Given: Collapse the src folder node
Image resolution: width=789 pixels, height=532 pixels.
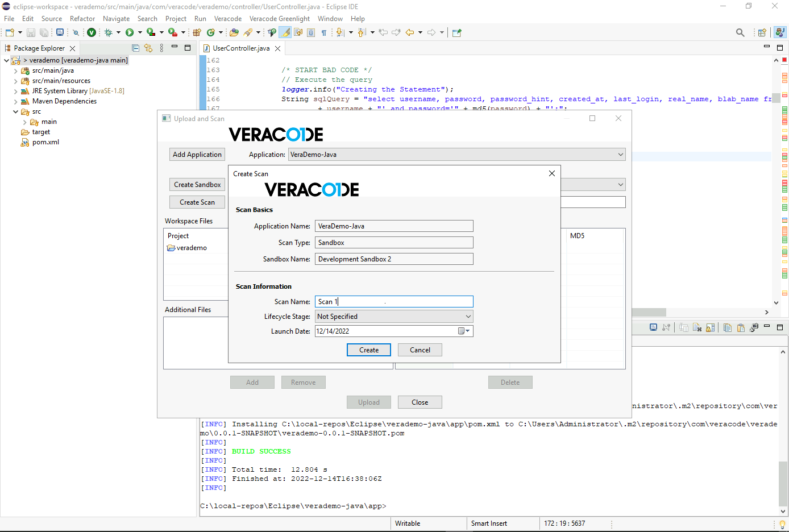Looking at the screenshot, I should (15, 112).
